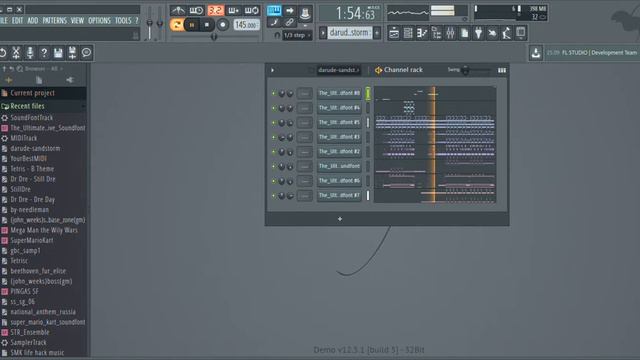The height and width of the screenshot is (360, 640).
Task: Pause playback
Action: click(191, 25)
